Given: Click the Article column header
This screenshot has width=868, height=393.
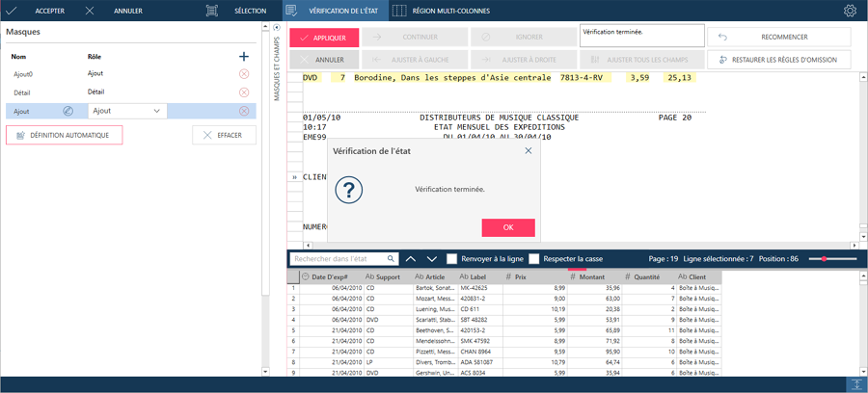Looking at the screenshot, I should [x=435, y=276].
